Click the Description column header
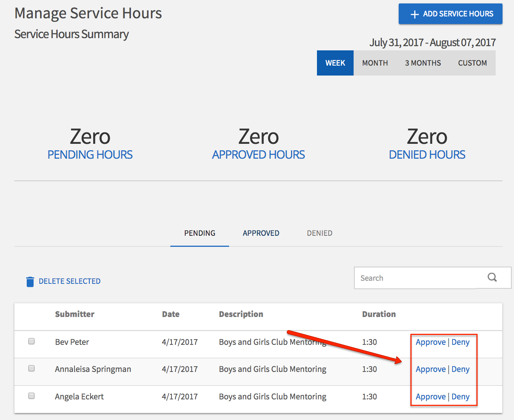514x420 pixels. (241, 314)
